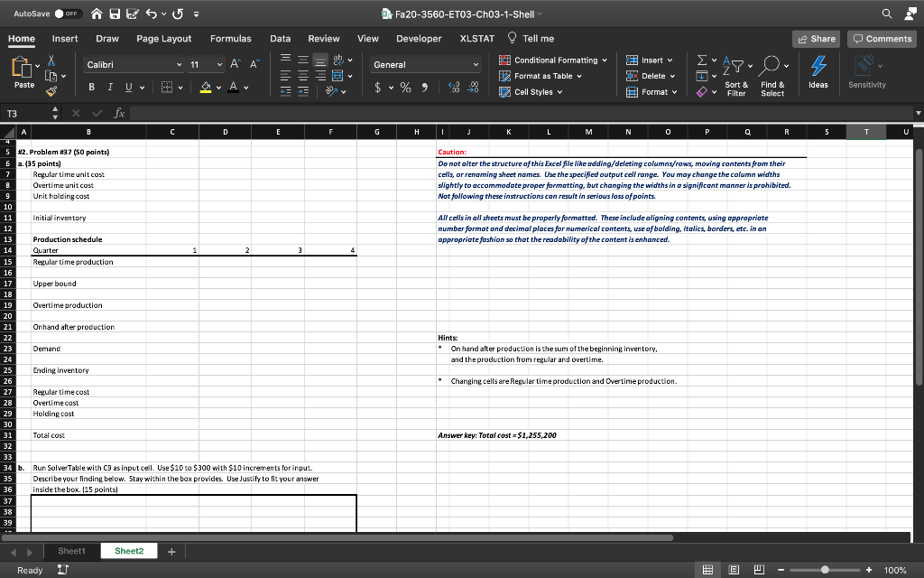
Task: Open the Conditional Formatting dropdown
Action: [554, 61]
